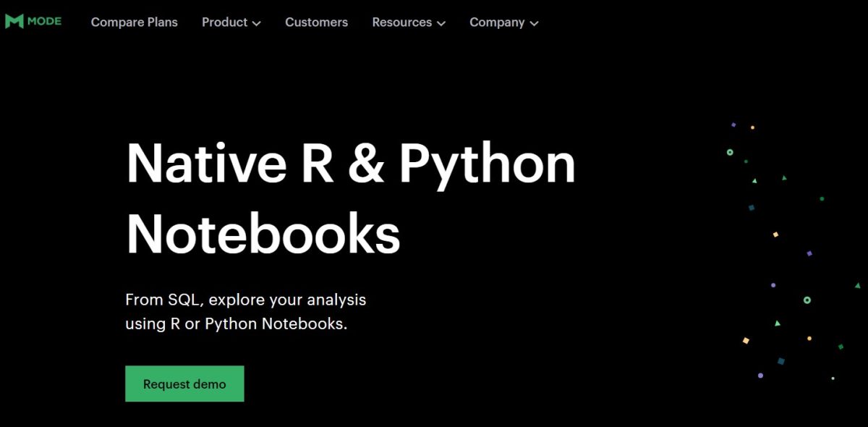Click the text 'using R or Python Notebooks.'

pos(237,324)
